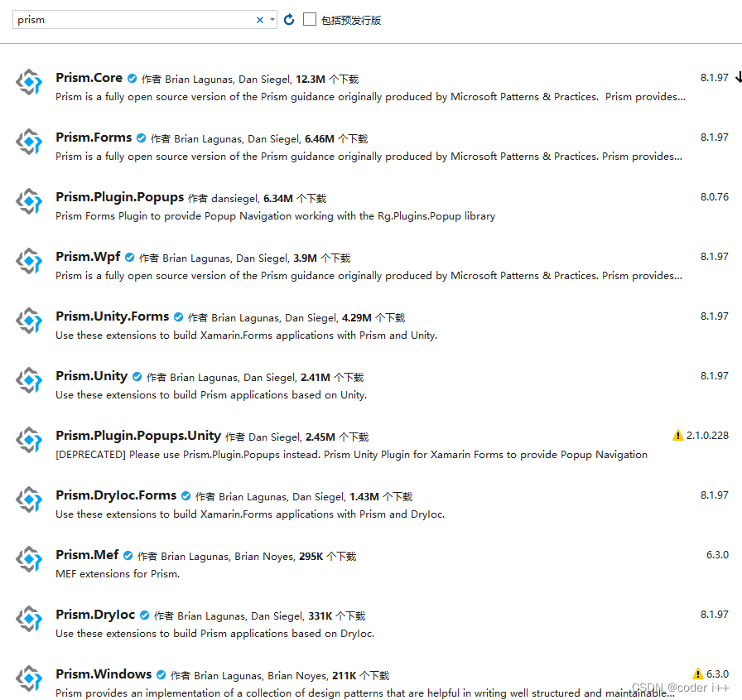
Task: Click the Prism.Plugin.Popups package icon
Action: (x=29, y=201)
